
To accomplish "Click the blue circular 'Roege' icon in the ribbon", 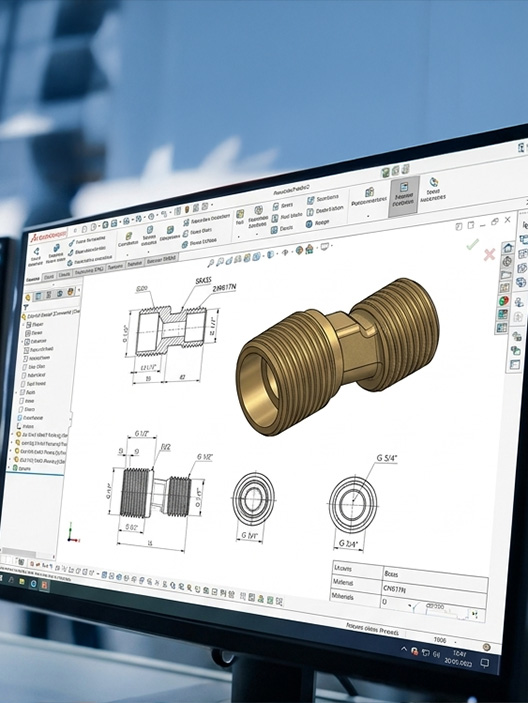I will (309, 224).
